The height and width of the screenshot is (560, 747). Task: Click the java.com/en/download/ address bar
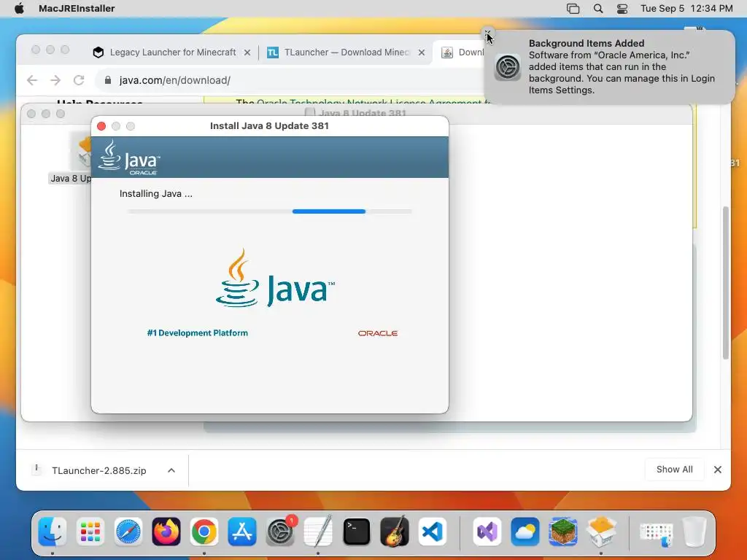click(290, 80)
